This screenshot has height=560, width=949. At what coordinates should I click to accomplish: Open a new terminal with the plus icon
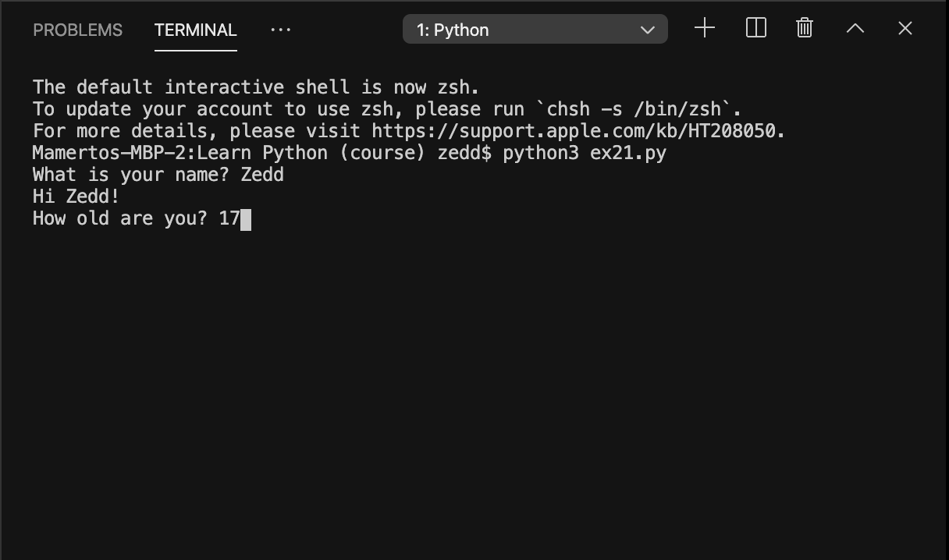[704, 28]
